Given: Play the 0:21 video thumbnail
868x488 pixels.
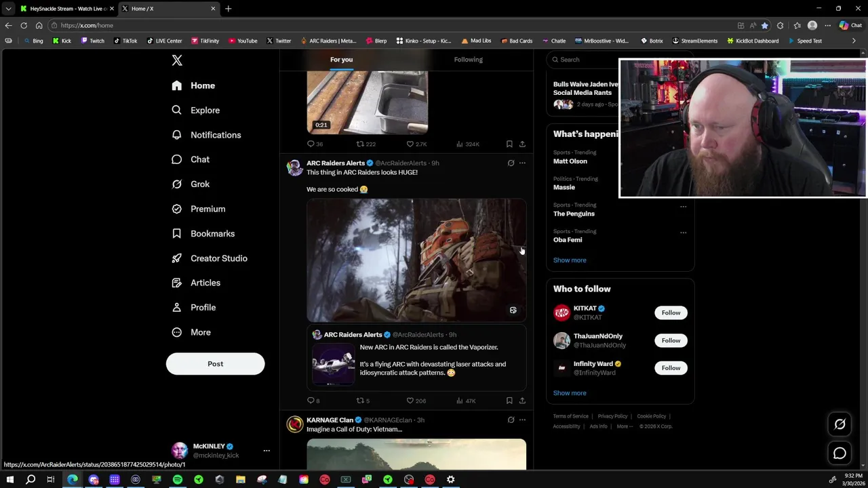Looking at the screenshot, I should [x=368, y=102].
